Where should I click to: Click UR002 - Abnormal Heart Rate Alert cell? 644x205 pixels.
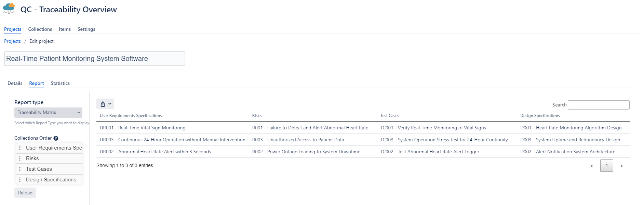[x=156, y=152]
